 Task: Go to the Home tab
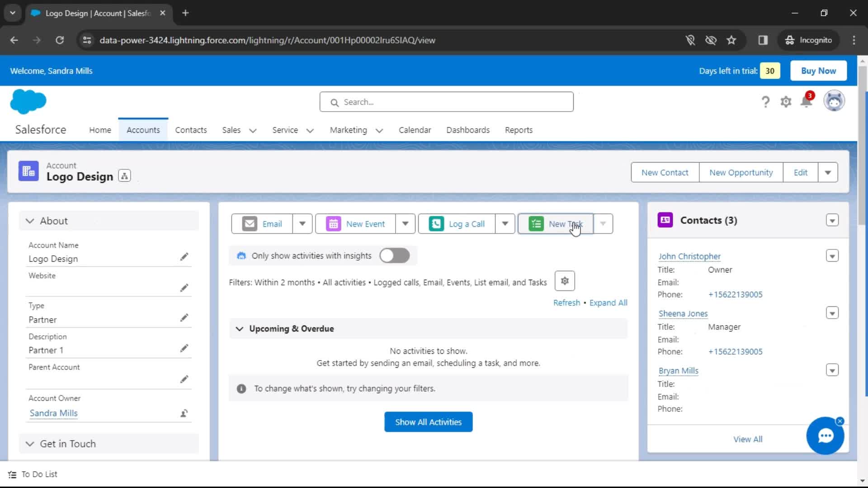click(100, 130)
